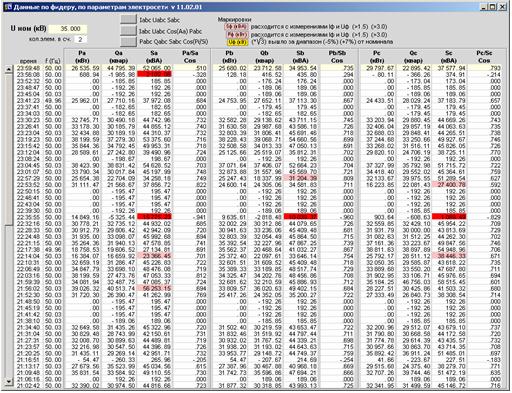Click the yellow Uф (кВ) legend marker
512x393 pixels.
(237, 42)
